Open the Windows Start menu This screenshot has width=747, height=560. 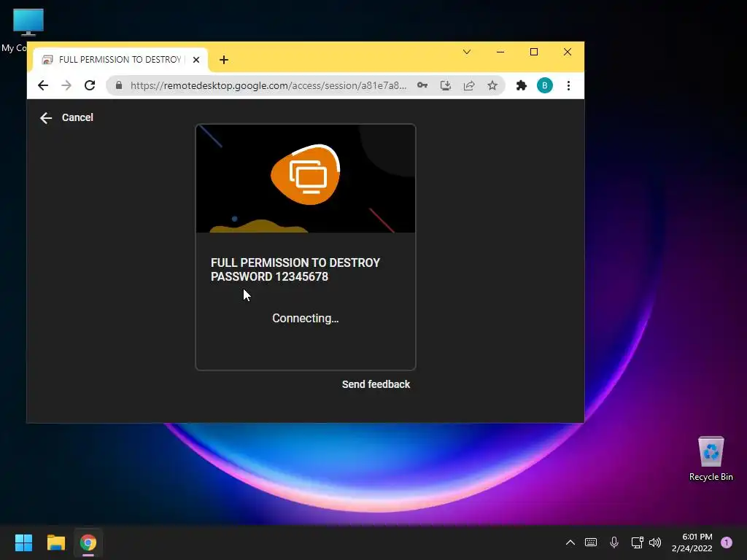[23, 542]
